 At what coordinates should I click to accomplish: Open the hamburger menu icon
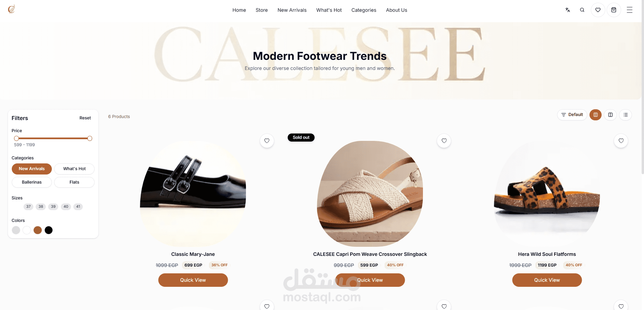point(630,10)
